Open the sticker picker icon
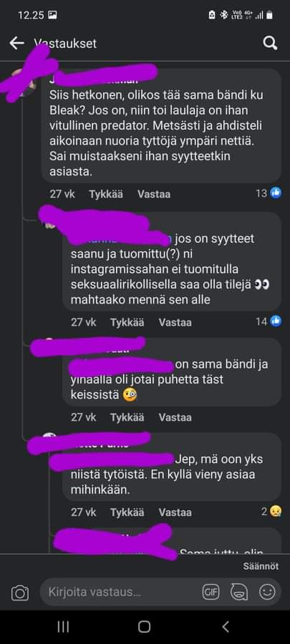 pos(239,592)
